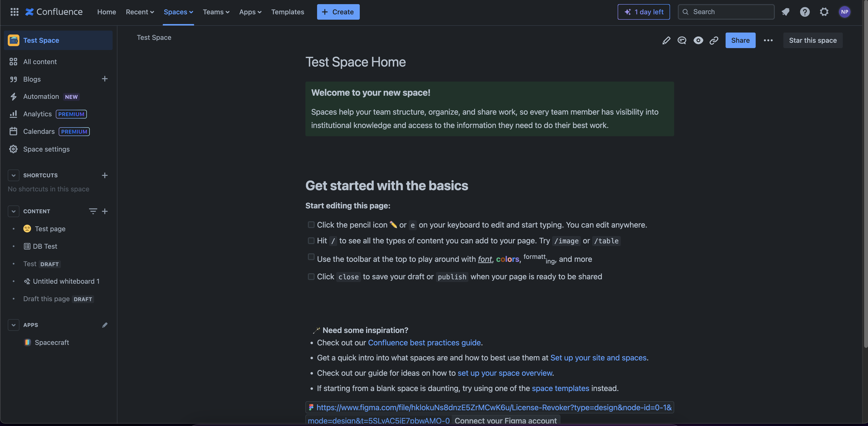Tick the 'Hit / to see all' checkbox

[311, 240]
